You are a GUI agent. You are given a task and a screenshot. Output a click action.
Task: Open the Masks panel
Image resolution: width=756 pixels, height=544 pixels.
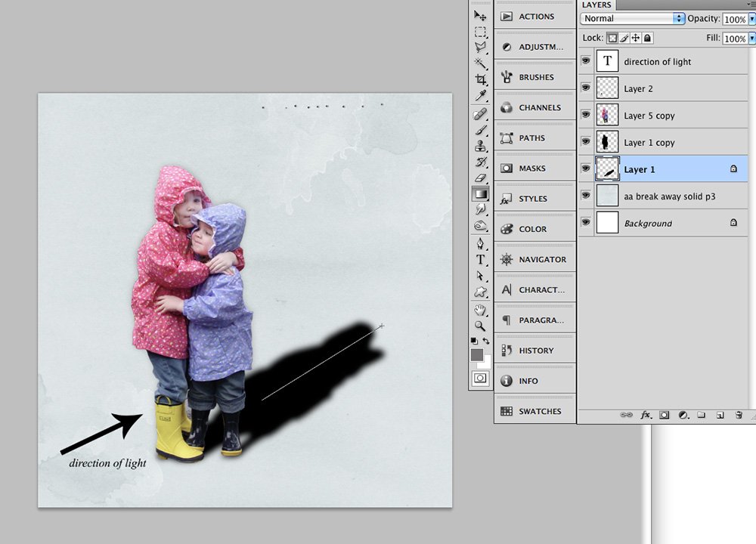535,168
